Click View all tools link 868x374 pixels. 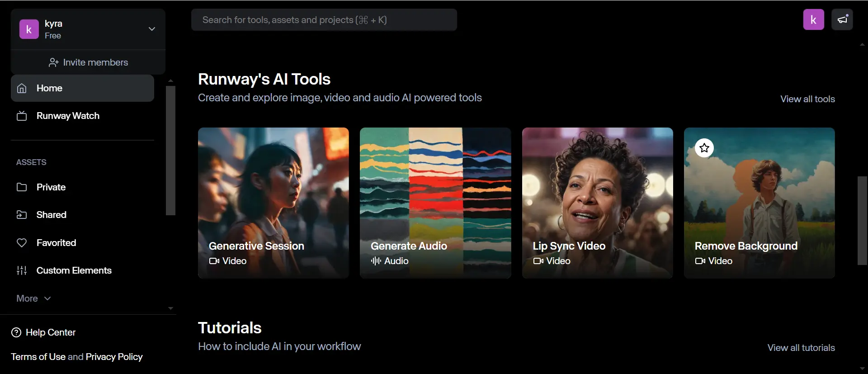[x=807, y=99]
